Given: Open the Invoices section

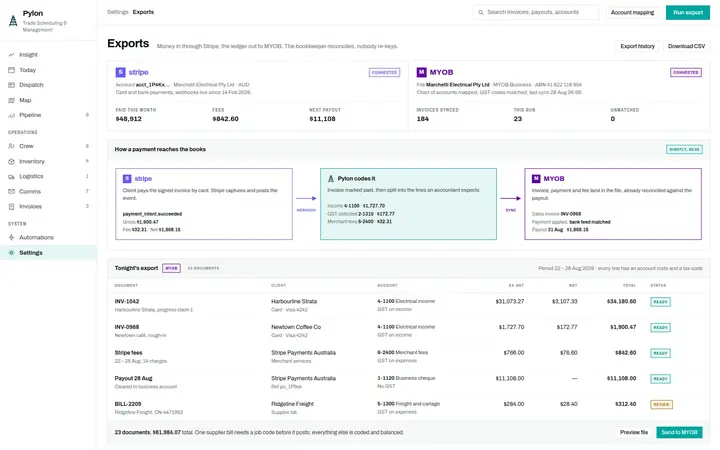Looking at the screenshot, I should 48,207.
